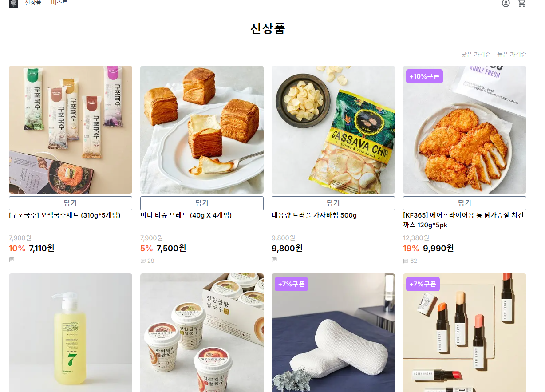Add 트러플 카사바칩 to cart with 담기
Image resolution: width=545 pixels, height=392 pixels.
(x=333, y=203)
